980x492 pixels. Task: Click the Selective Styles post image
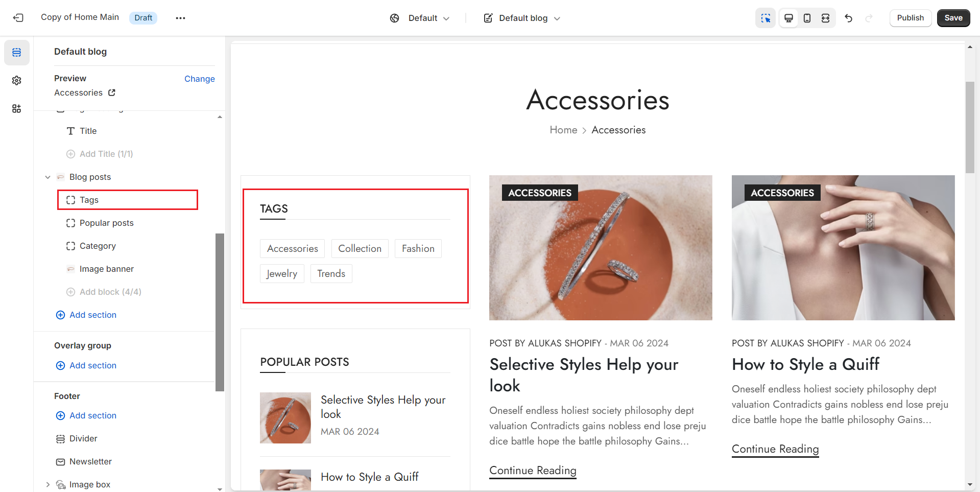601,248
